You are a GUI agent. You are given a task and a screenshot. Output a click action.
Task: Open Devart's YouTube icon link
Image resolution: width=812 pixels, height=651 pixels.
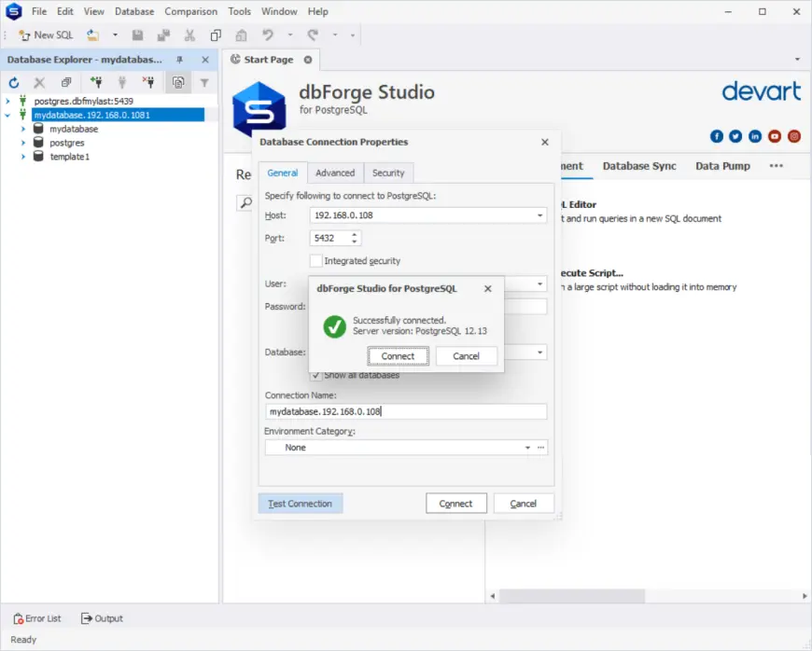tap(775, 136)
